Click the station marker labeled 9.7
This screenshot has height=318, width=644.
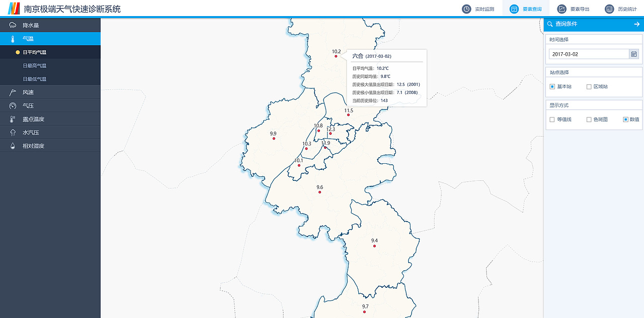(x=364, y=312)
